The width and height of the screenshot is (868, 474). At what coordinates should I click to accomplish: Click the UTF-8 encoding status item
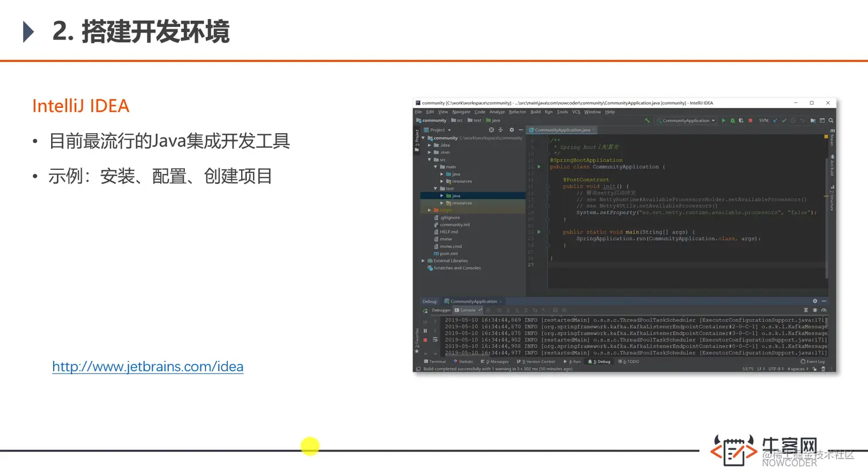coord(776,369)
